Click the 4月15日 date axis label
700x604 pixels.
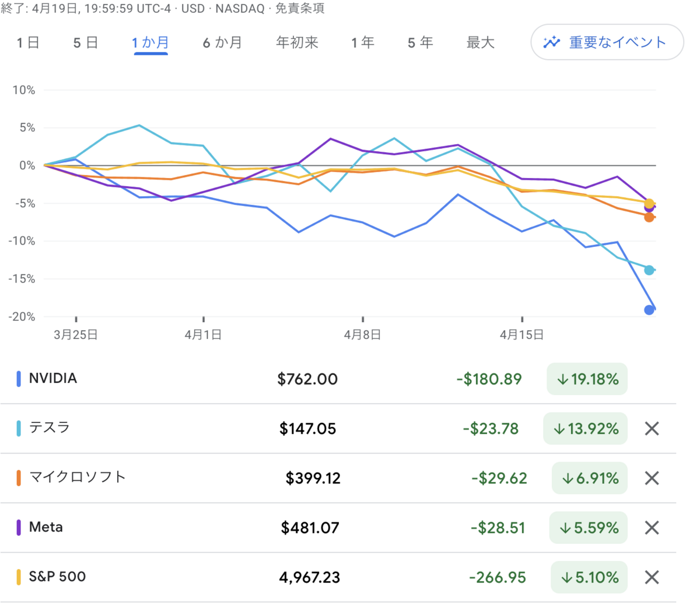tap(521, 334)
